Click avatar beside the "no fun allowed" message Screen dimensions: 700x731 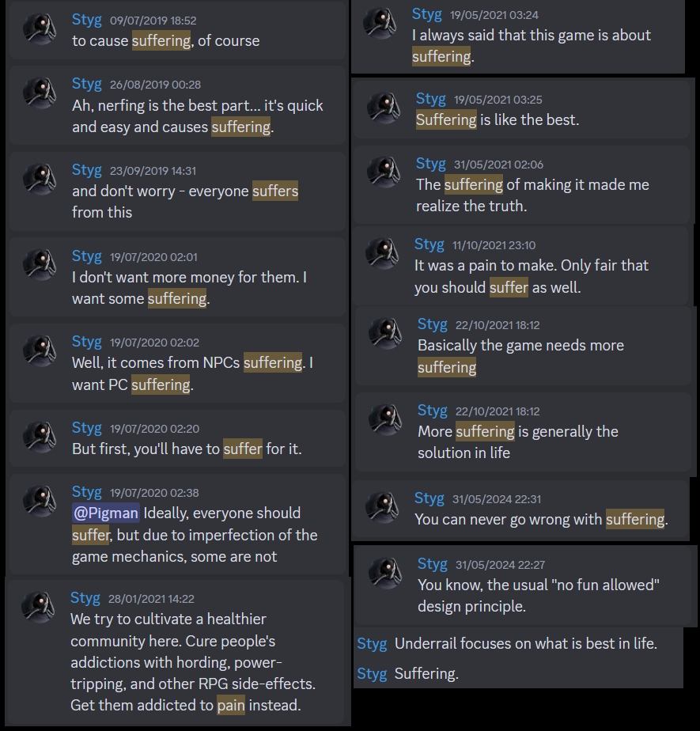(x=385, y=573)
